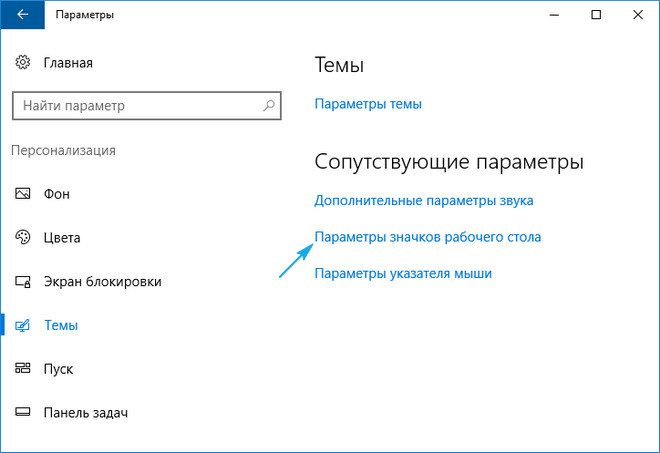Focus the Найти параметр search field

pyautogui.click(x=135, y=105)
